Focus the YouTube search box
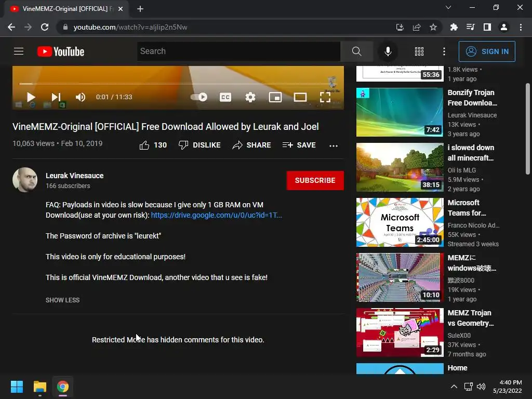Viewport: 532px width, 399px height. coord(239,51)
